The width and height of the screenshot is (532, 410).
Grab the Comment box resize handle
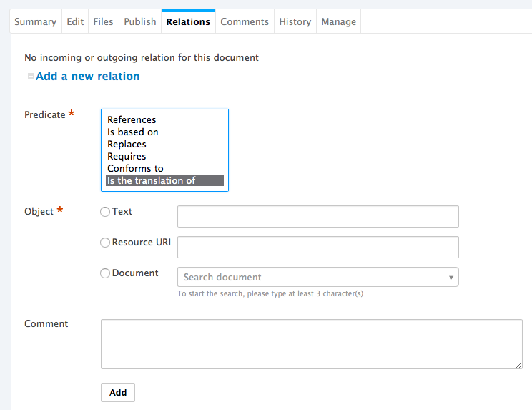pos(518,365)
